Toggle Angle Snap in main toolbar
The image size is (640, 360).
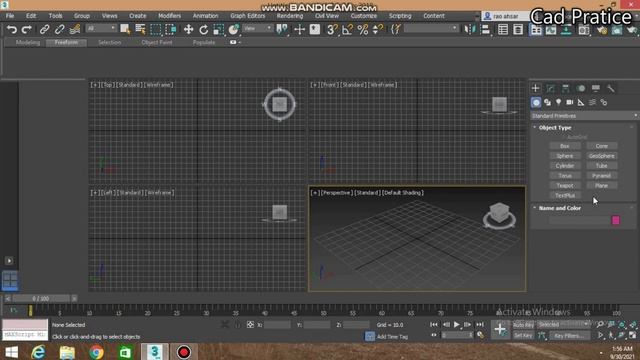pos(347,29)
